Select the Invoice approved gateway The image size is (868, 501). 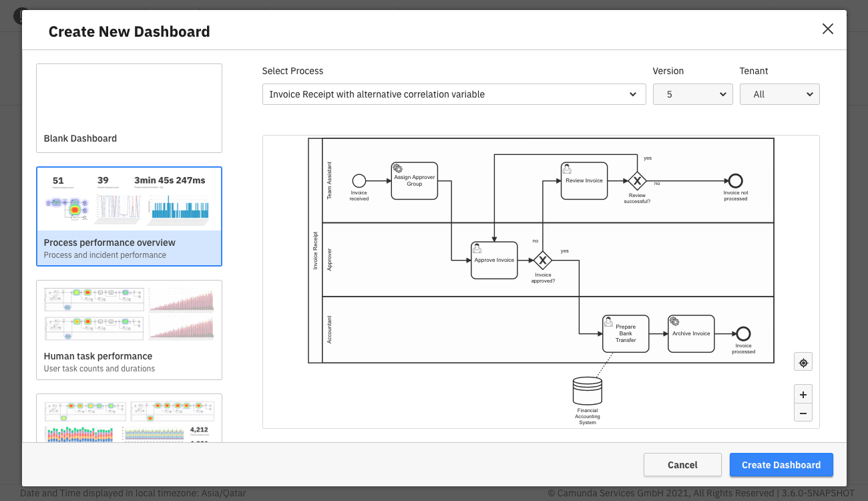pyautogui.click(x=543, y=261)
